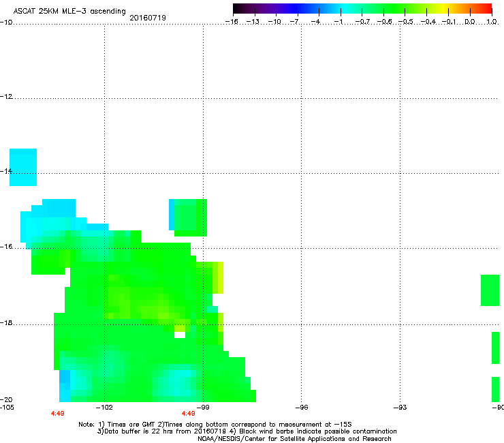The image size is (504, 443).
Task: Click the NOAA/NESDIS credit line
Action: [294, 439]
